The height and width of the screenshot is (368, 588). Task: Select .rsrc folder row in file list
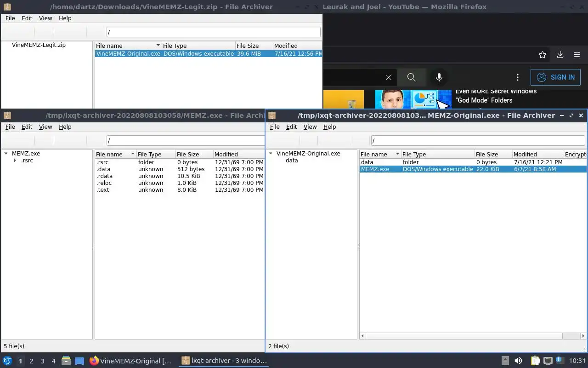180,162
